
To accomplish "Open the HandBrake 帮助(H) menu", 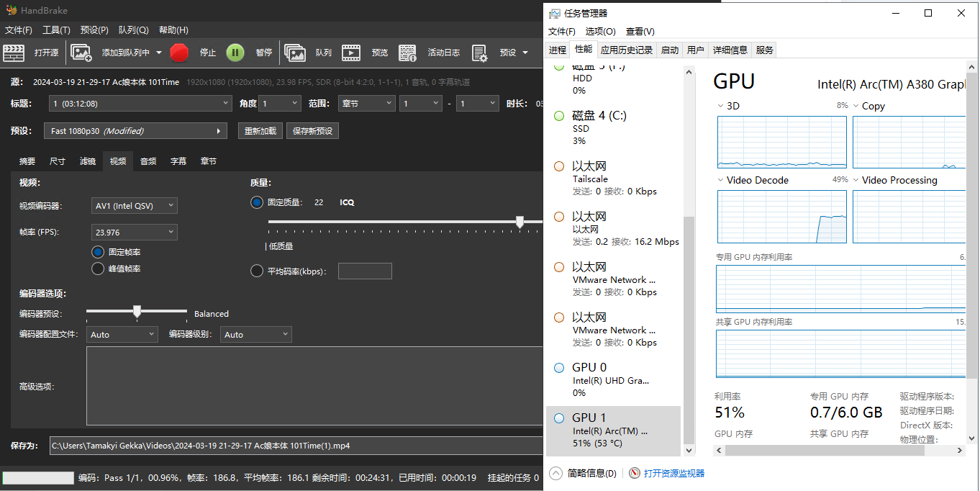I will pyautogui.click(x=173, y=30).
